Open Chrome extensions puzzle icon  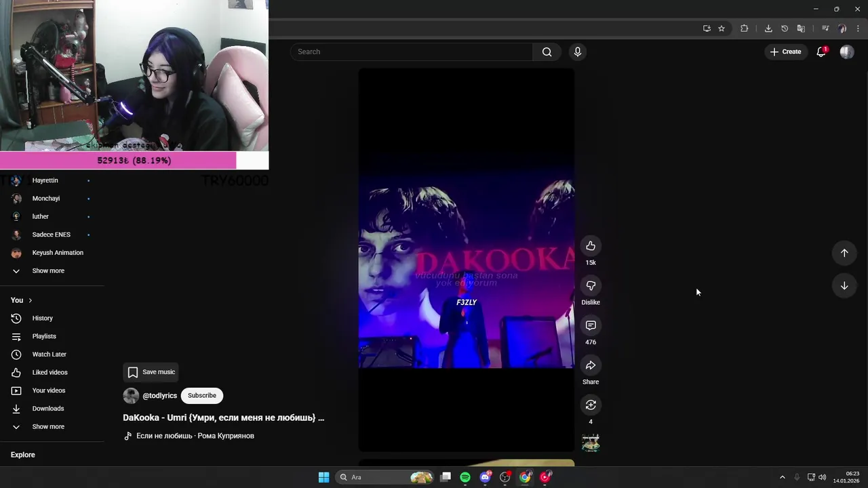[744, 28]
